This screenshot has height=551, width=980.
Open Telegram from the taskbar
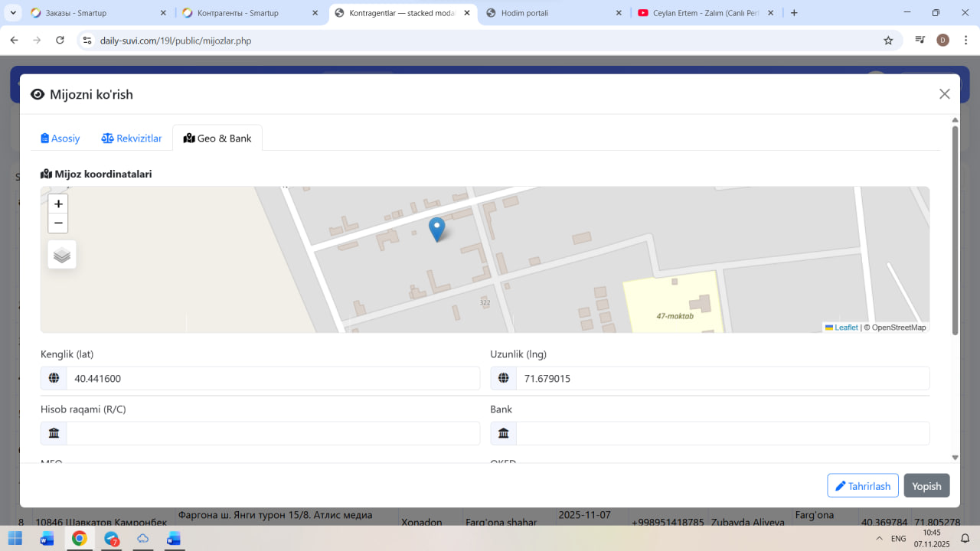(x=112, y=539)
